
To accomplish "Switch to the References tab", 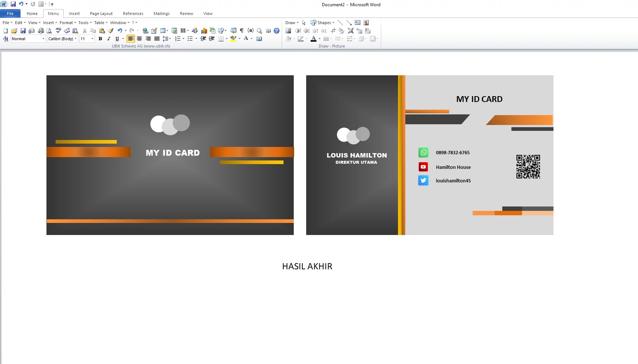I will [x=133, y=14].
